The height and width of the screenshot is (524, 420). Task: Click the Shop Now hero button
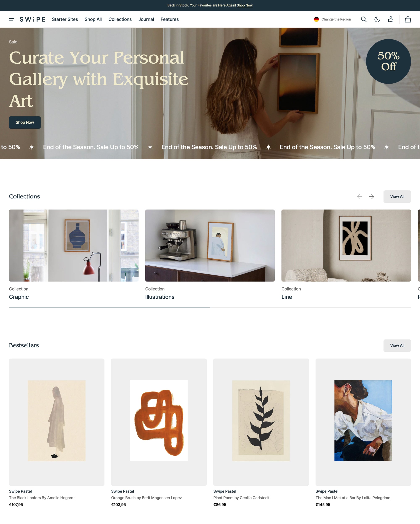(x=24, y=123)
